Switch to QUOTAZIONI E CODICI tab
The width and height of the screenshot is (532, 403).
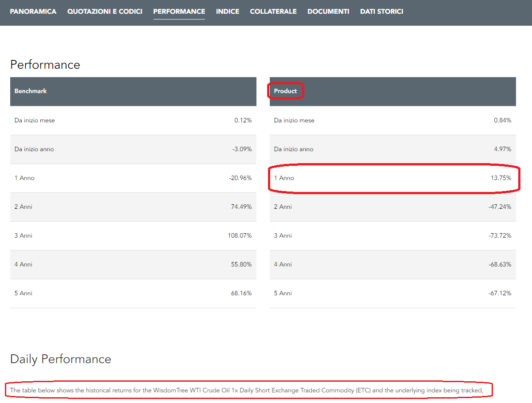(105, 12)
